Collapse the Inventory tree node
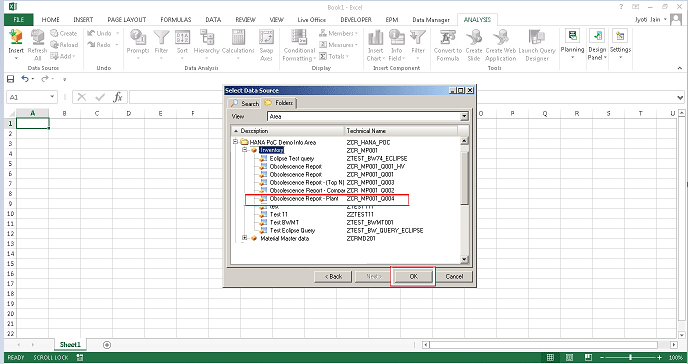 pos(245,150)
